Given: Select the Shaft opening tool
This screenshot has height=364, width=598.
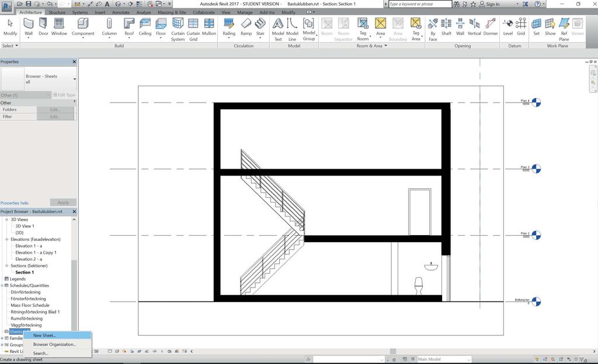Looking at the screenshot, I should click(446, 27).
